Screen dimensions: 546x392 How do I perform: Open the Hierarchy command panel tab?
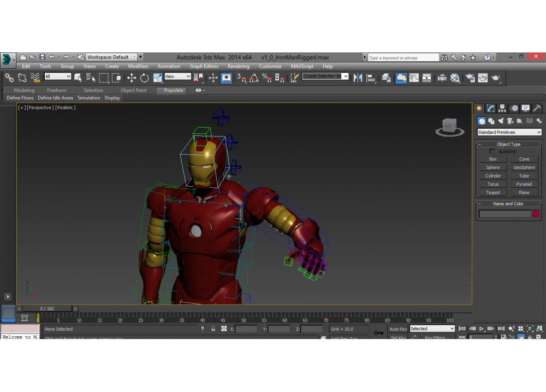coord(502,108)
